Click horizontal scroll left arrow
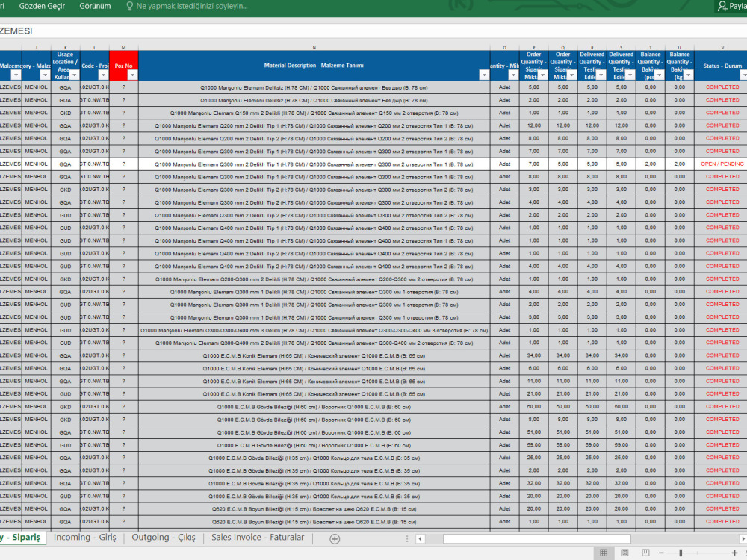The image size is (747, 560). (420, 538)
